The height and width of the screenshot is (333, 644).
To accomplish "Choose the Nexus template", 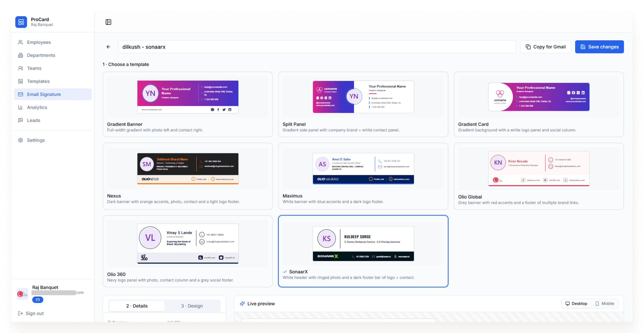I will click(187, 176).
